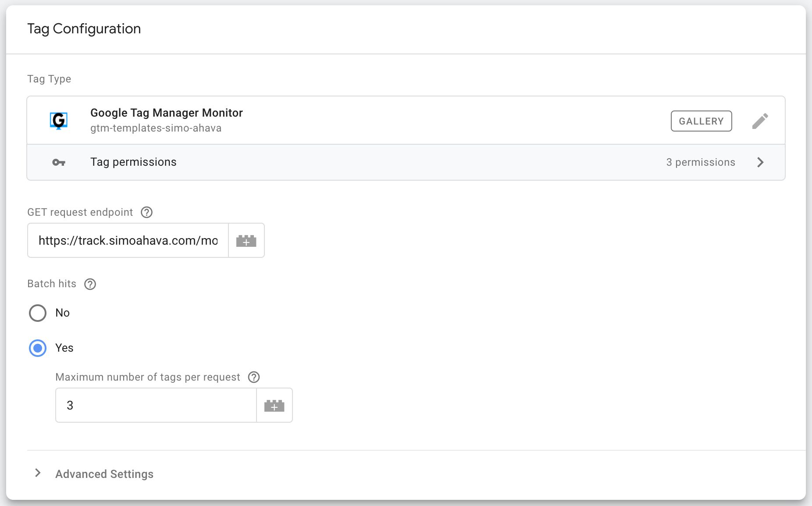
Task: Click the '3 permissions' text
Action: click(x=701, y=162)
